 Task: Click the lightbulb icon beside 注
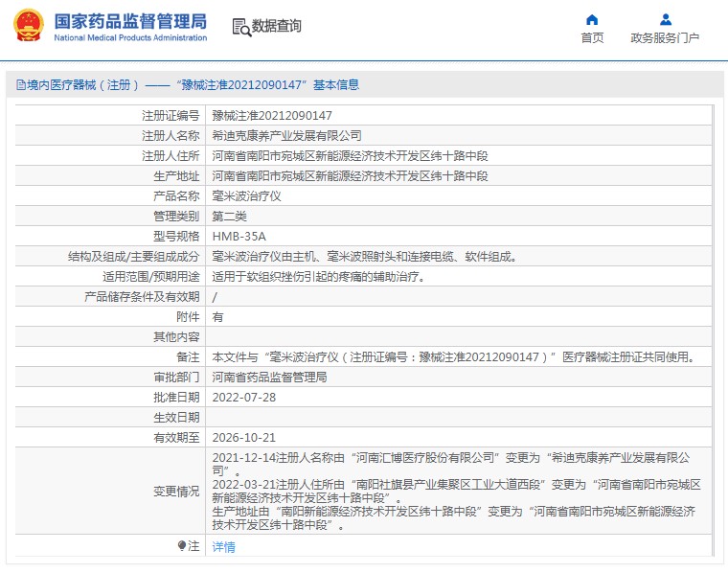coord(182,545)
